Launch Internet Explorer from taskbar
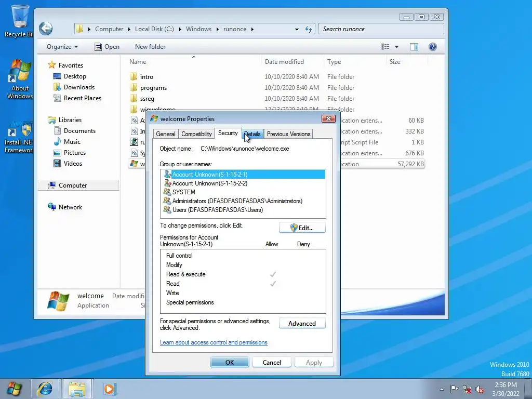 [45, 389]
